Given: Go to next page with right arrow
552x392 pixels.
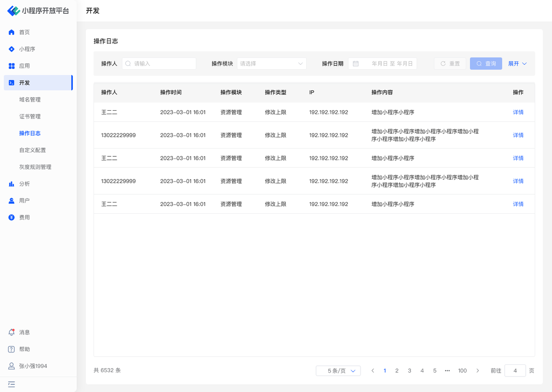Looking at the screenshot, I should (x=477, y=371).
